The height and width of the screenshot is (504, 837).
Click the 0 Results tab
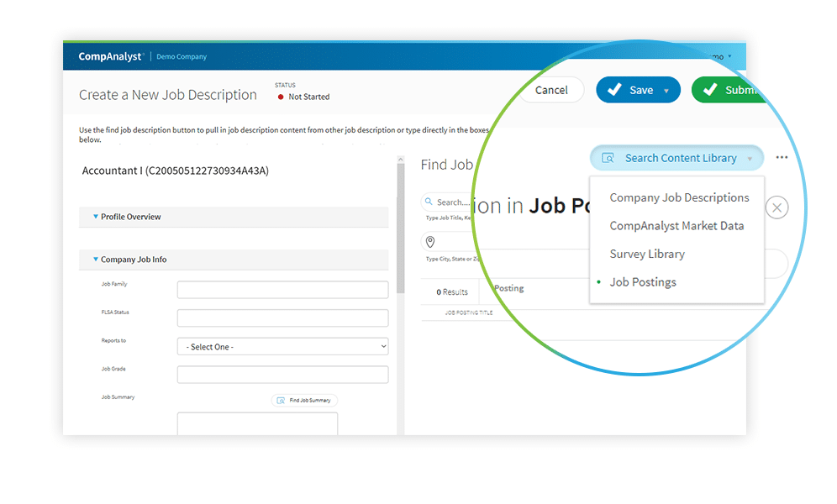(451, 292)
